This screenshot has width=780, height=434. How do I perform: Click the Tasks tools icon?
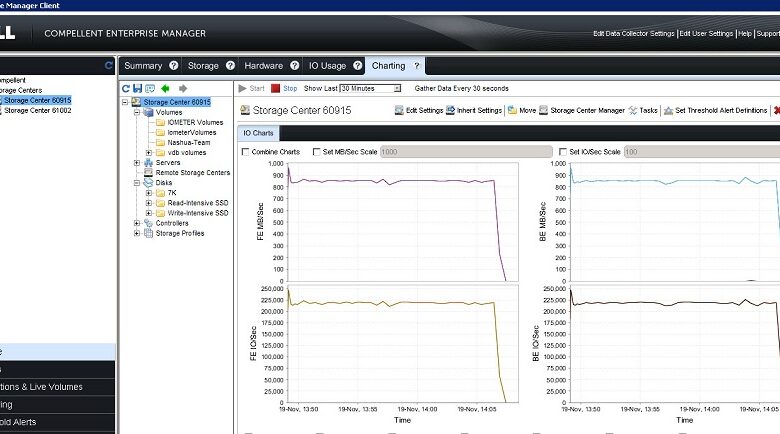(x=633, y=110)
